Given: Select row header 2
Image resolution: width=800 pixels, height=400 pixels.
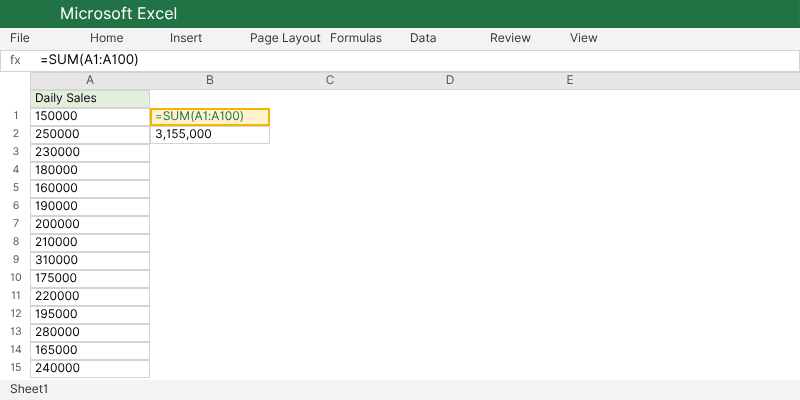Looking at the screenshot, I should [16, 134].
